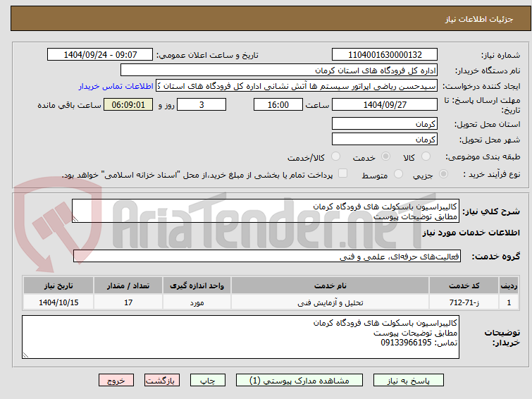Image resolution: width=532 pixels, height=399 pixels.
Task: Toggle the اسناد خزانه اسلامی payment checkbox
Action: (342, 173)
